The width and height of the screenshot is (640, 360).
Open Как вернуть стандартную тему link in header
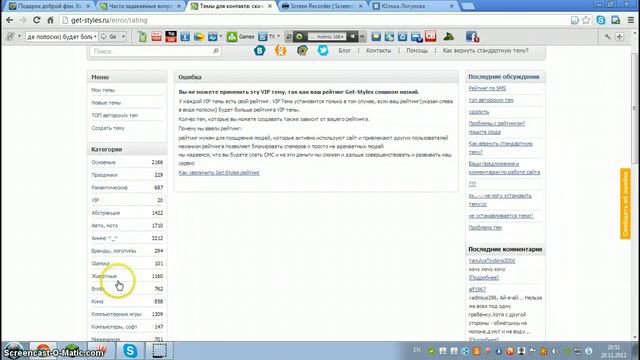click(x=485, y=51)
